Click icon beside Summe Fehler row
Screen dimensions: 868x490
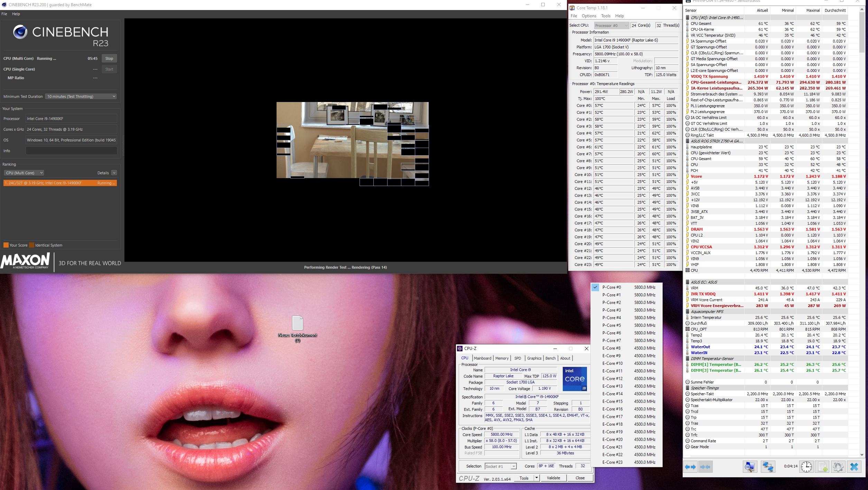[x=687, y=382]
